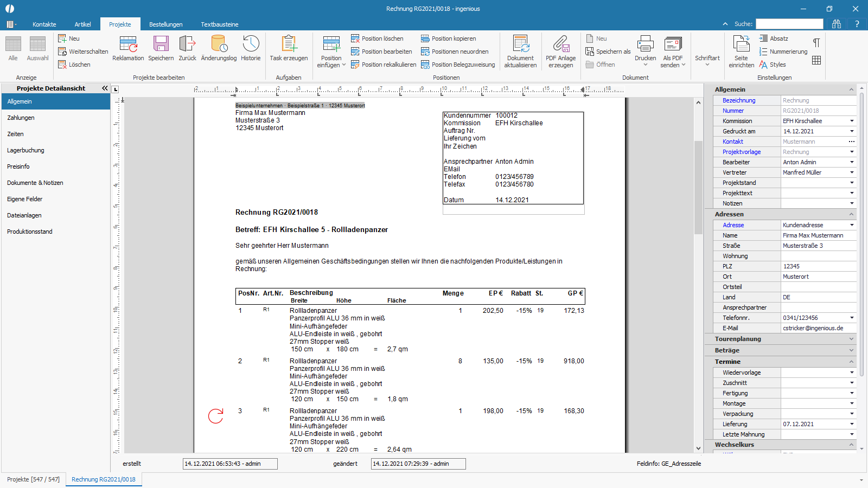The height and width of the screenshot is (488, 868).
Task: Click Kontakt ellipsis button
Action: click(852, 142)
